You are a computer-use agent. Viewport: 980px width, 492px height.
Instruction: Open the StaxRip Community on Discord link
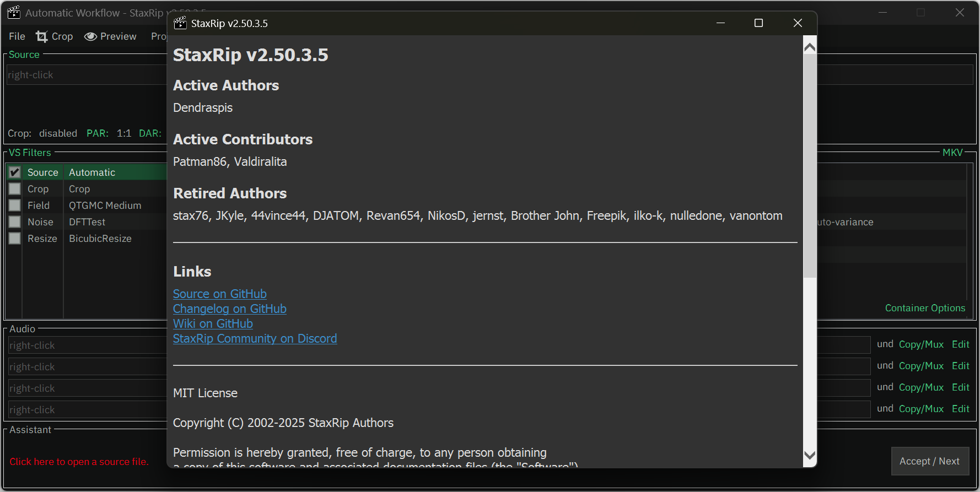tap(255, 339)
